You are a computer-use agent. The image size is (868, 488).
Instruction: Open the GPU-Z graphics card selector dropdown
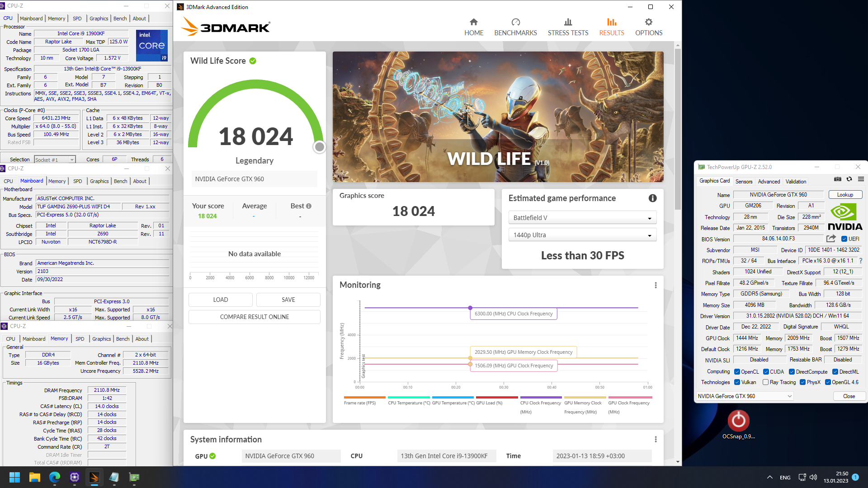745,396
